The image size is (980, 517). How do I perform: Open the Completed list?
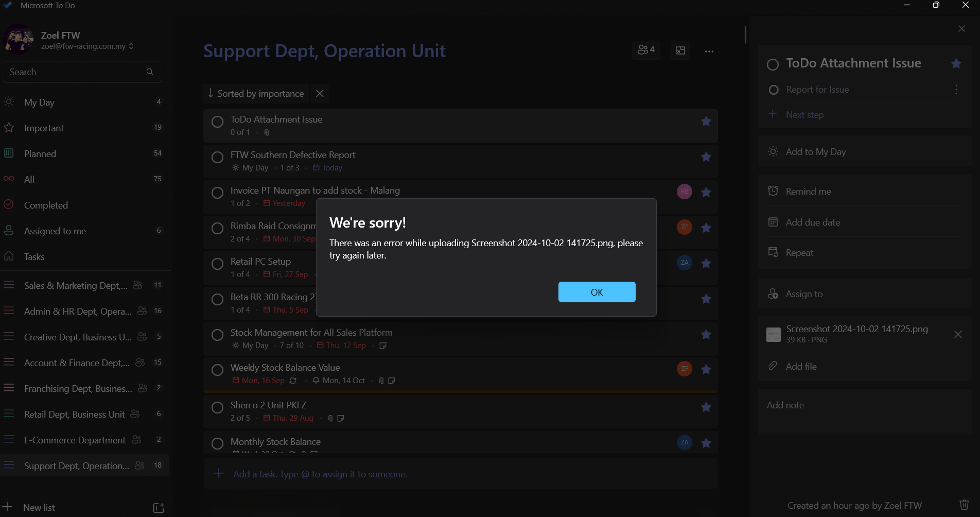pyautogui.click(x=84, y=205)
